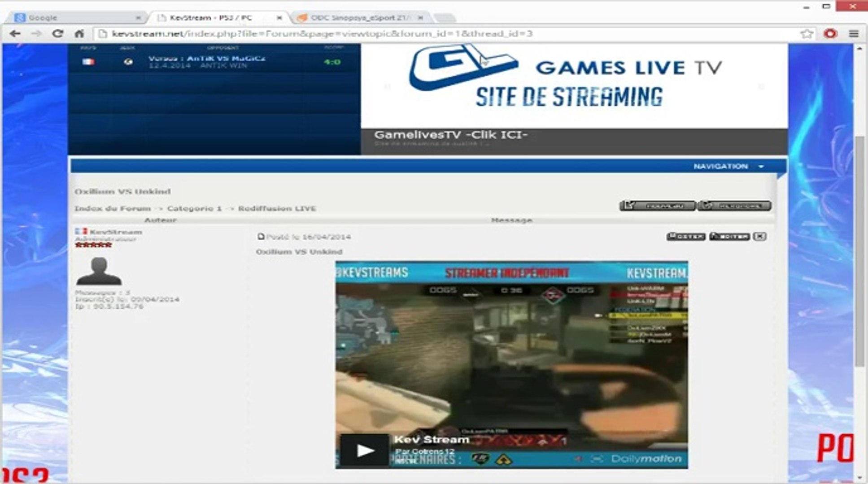
Task: Click the Oxilium VS Unkind thread title
Action: [x=122, y=191]
